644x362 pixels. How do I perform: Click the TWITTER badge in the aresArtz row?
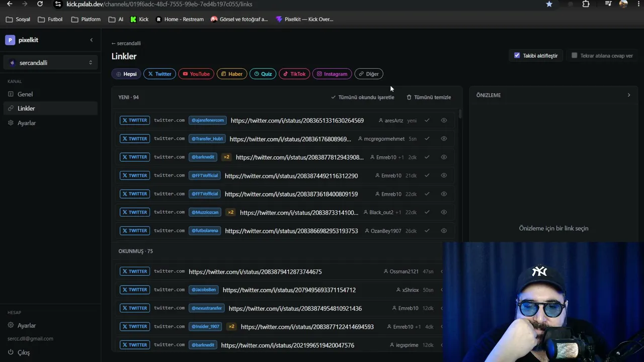135,121
